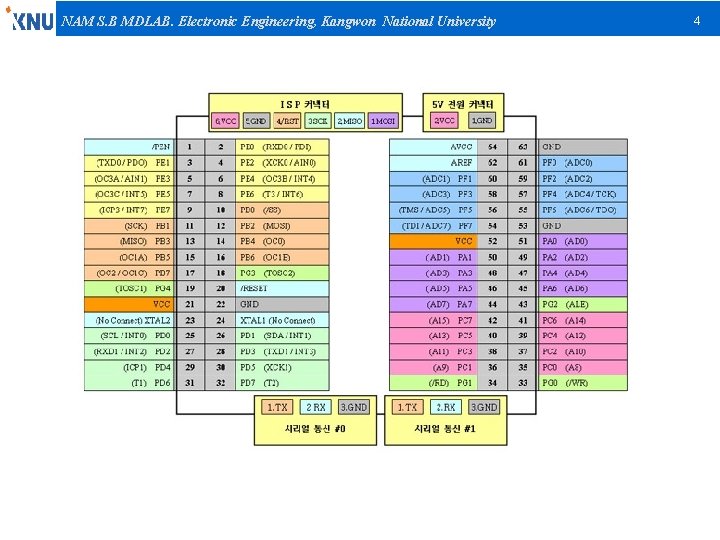Viewport: 720px width, 540px height.
Task: Select the "(SCK) PB1" cell
Action: [129, 226]
